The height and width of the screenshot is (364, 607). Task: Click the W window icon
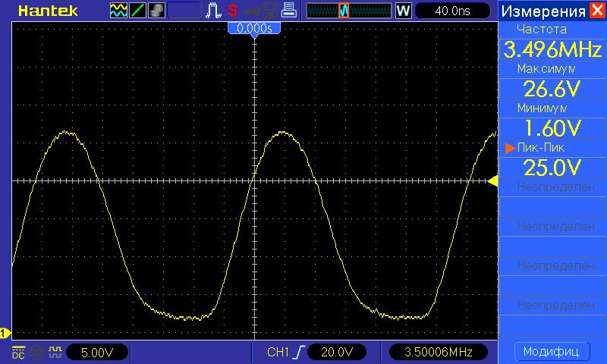pos(403,11)
